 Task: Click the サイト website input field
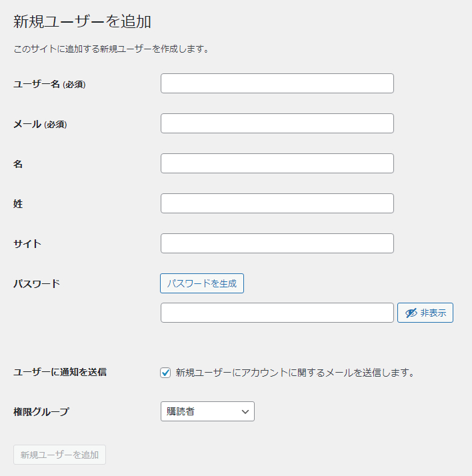tap(277, 243)
